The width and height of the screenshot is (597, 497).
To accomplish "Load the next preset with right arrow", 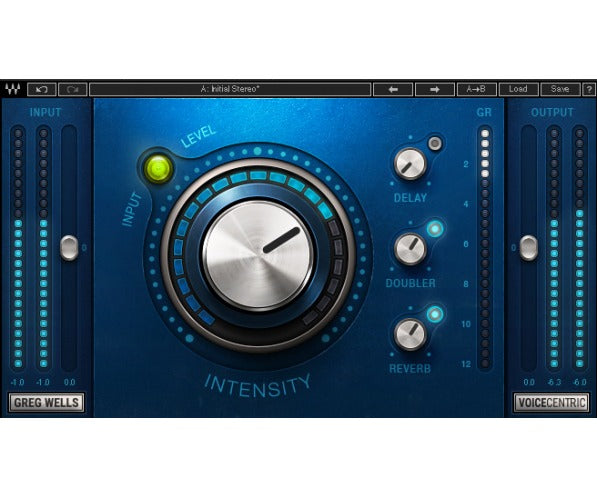I will (x=435, y=89).
